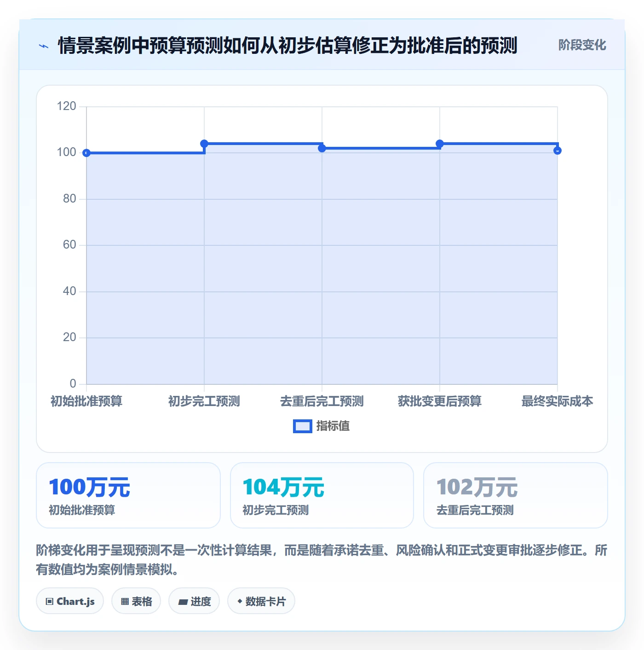Click the 初步完工预测 x-axis label

click(204, 401)
